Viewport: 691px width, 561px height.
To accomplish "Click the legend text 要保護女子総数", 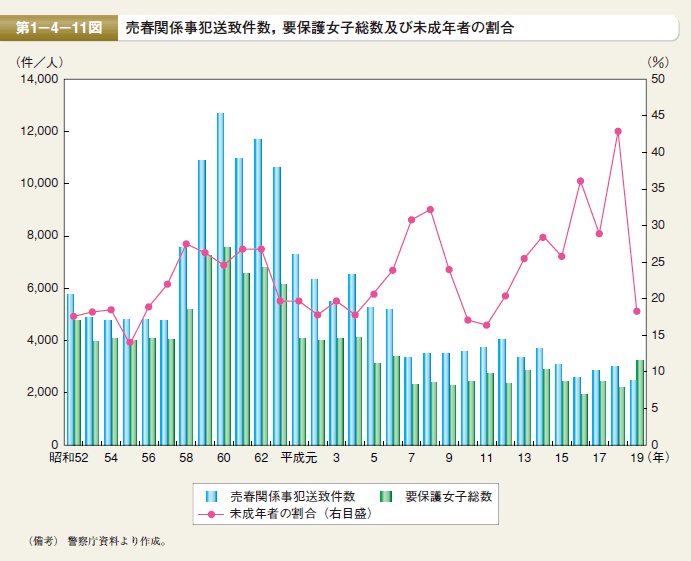I will [449, 497].
